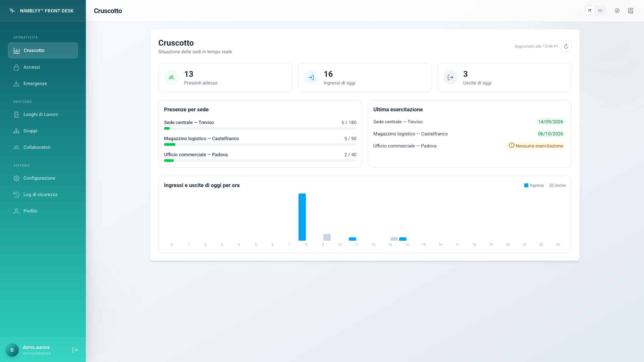
Task: Click the 5 / 90 presence count
Action: coord(350,138)
